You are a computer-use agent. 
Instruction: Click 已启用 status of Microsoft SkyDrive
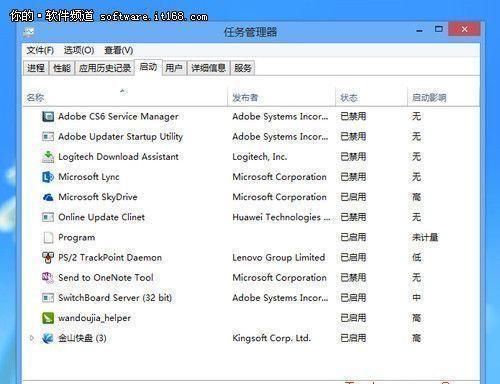[353, 197]
